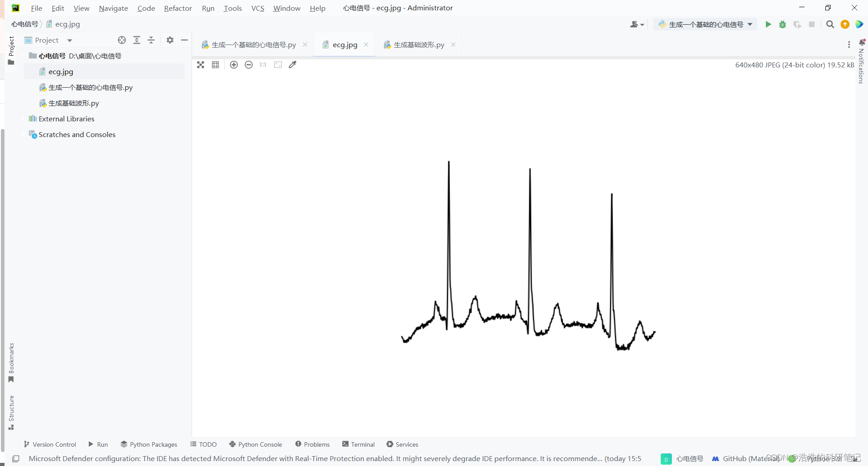This screenshot has width=868, height=466.
Task: Fit image zoom to window
Action: point(278,65)
